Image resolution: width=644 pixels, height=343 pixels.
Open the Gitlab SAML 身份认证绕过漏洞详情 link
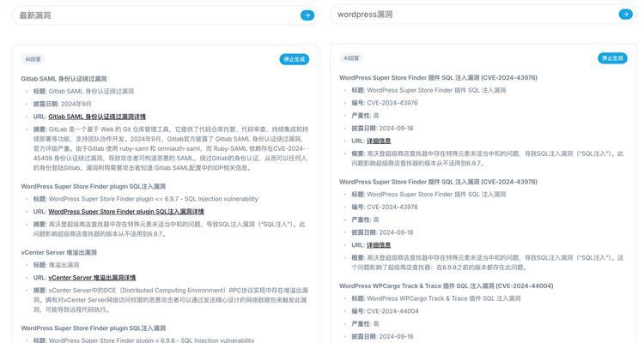[97, 117]
